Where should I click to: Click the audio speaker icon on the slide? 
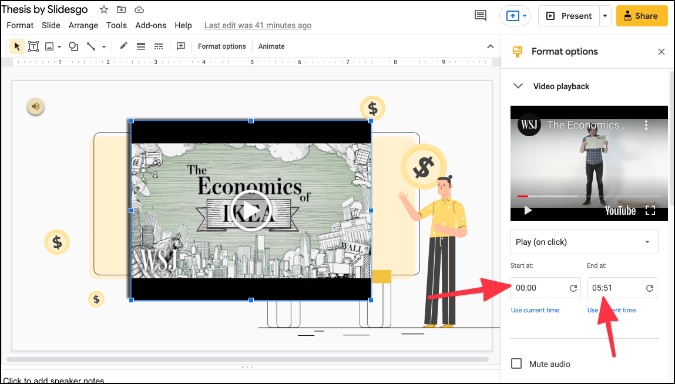tap(36, 106)
